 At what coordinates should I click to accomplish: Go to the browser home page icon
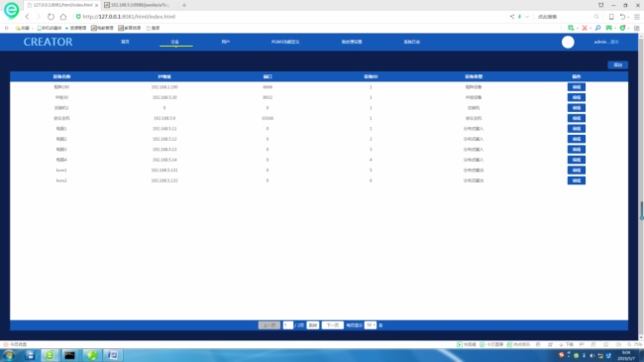(62, 17)
